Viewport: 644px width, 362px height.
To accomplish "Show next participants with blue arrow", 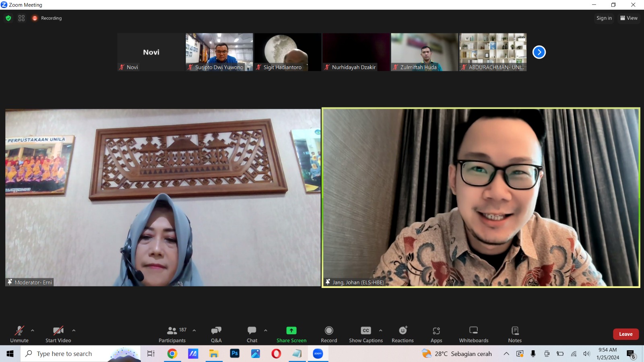I will [x=539, y=52].
